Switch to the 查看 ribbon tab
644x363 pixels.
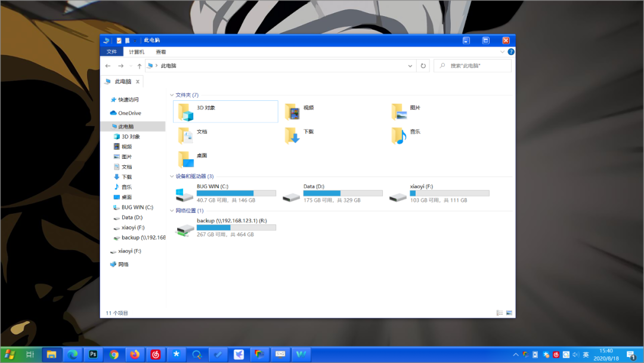pos(160,51)
